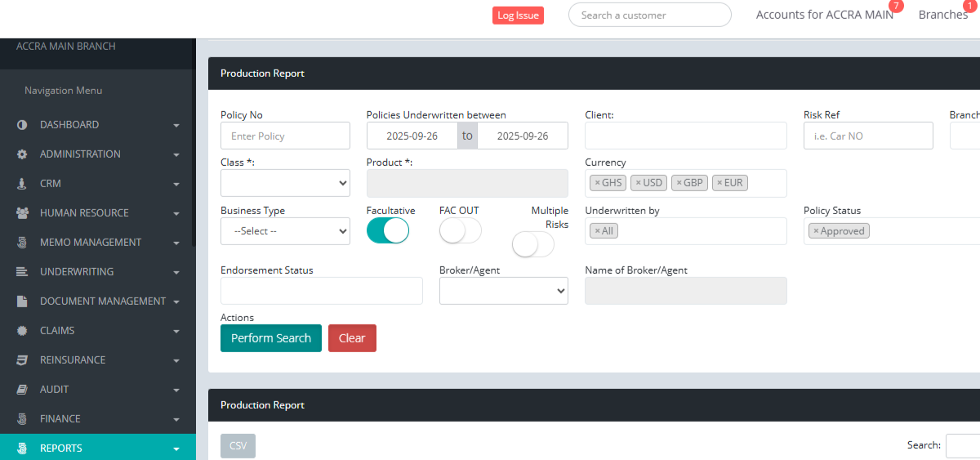The image size is (980, 460).
Task: Click the Search a customer field
Action: tap(649, 15)
